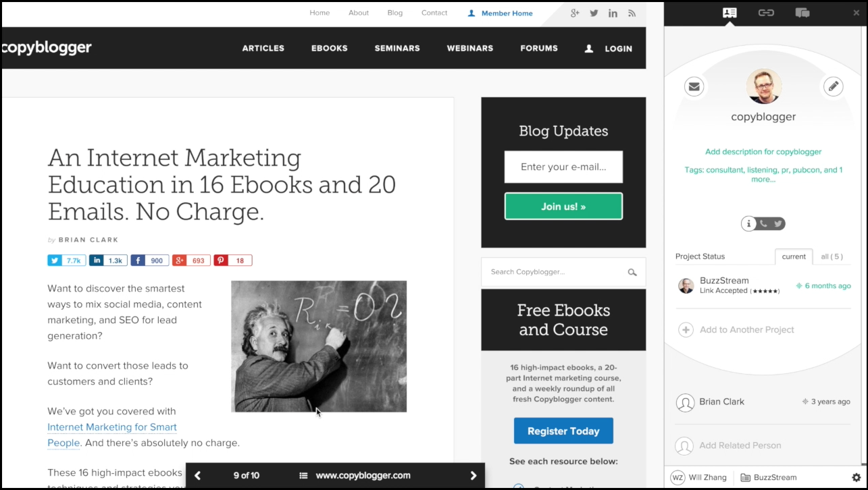Select the info view on the contact toggle
This screenshot has height=490, width=868.
(x=749, y=223)
